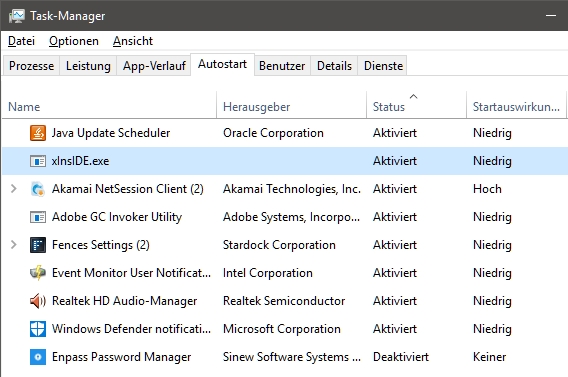Sort by the Startauswirkungen column header
This screenshot has width=568, height=377.
tap(516, 105)
